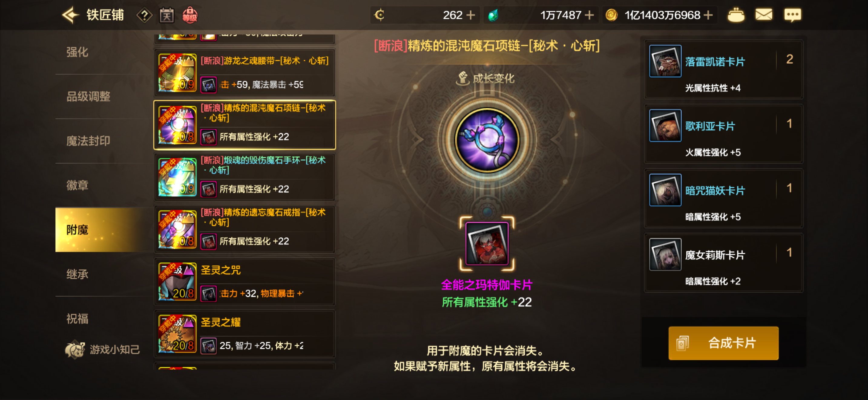The width and height of the screenshot is (868, 400).
Task: Click the 全能之玛特伽卡片 card slot
Action: 487,244
